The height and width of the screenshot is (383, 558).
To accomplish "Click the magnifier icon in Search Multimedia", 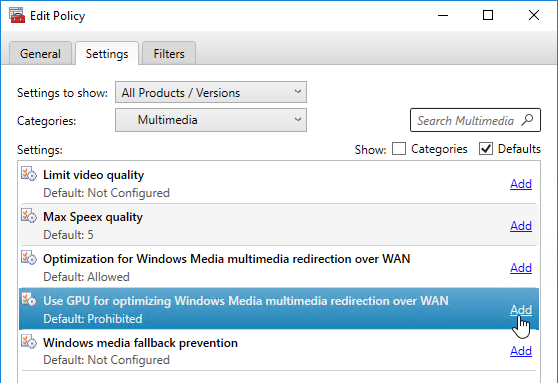I will point(527,120).
